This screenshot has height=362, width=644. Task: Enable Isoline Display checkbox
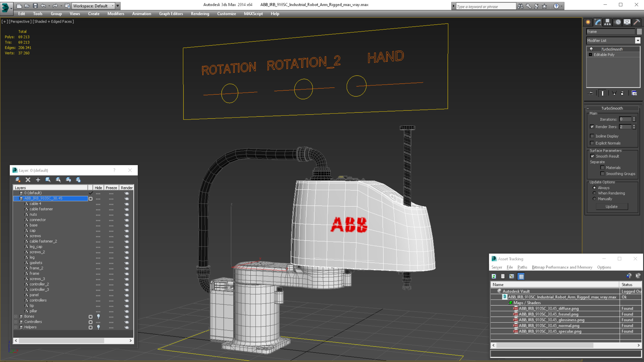click(x=592, y=136)
